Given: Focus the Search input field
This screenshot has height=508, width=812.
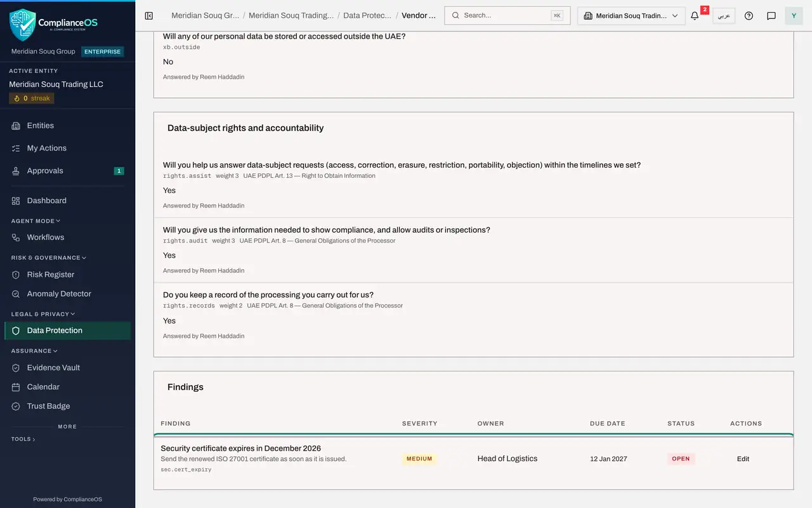Looking at the screenshot, I should (x=507, y=16).
